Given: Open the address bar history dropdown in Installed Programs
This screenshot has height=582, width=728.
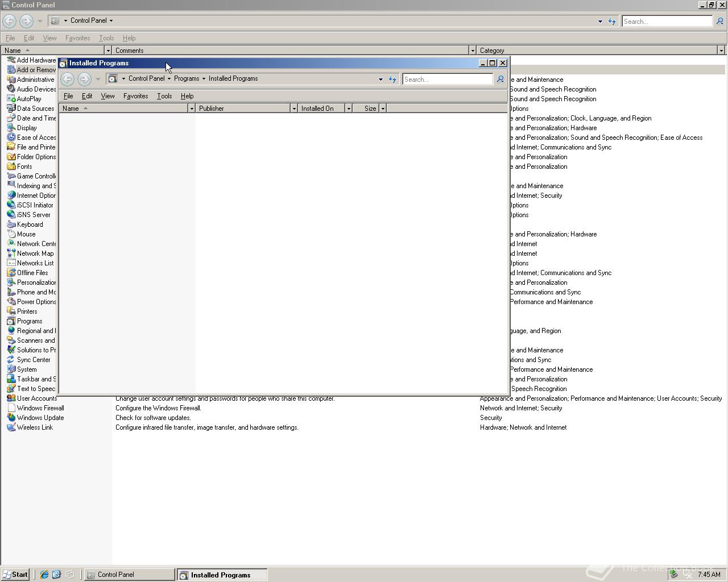Looking at the screenshot, I should coord(380,80).
